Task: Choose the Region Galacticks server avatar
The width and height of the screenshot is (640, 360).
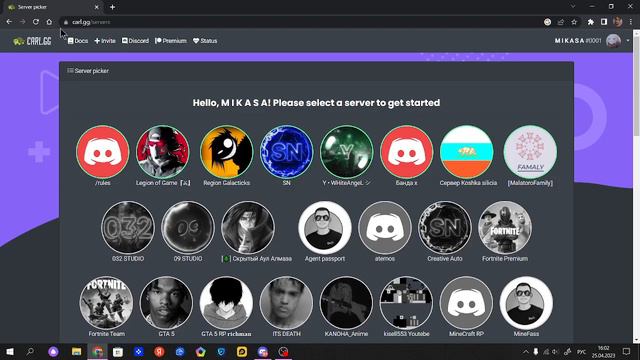Action: (x=227, y=152)
